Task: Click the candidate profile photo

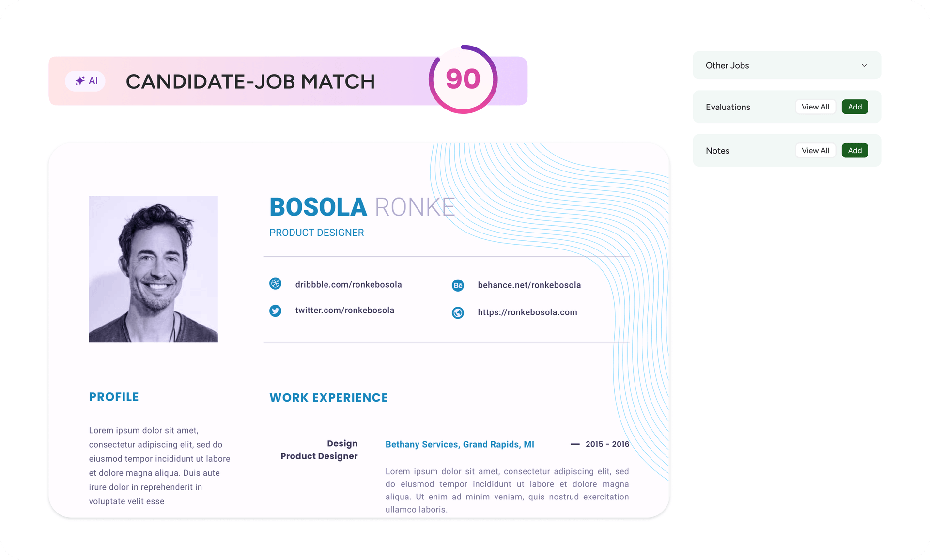Action: [153, 269]
